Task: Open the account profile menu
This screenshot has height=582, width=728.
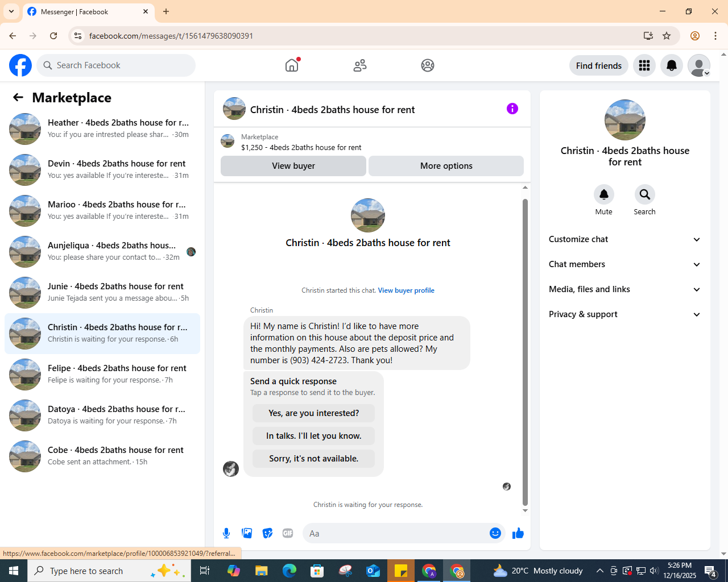Action: click(x=699, y=65)
